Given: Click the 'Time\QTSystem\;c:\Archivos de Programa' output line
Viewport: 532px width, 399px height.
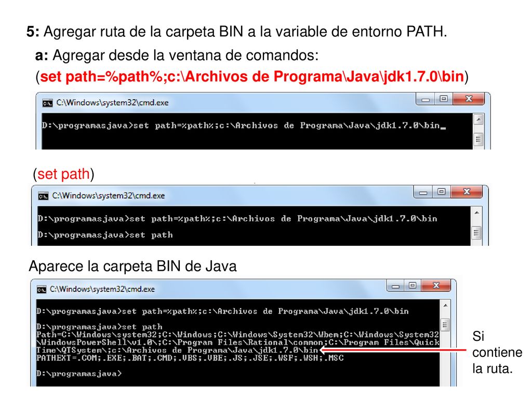Looking at the screenshot, I should tap(177, 350).
